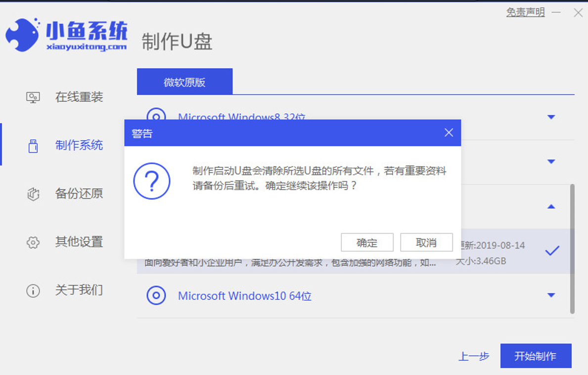Click the system list vertical scrollbar
This screenshot has height=375, width=588.
pyautogui.click(x=572, y=247)
